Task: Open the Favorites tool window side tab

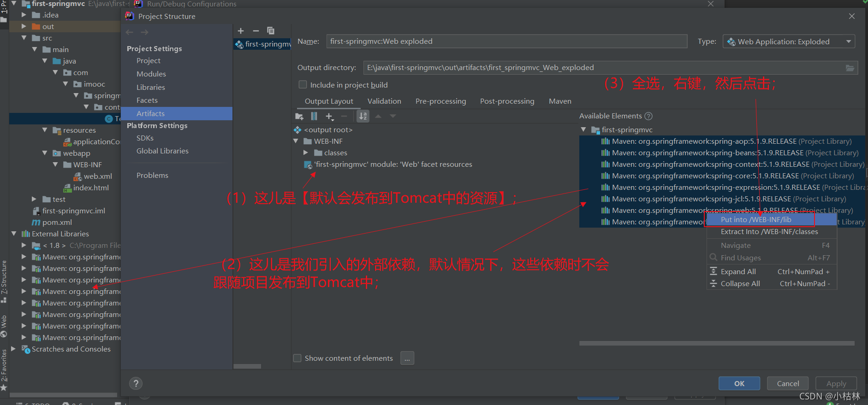Action: pyautogui.click(x=4, y=370)
